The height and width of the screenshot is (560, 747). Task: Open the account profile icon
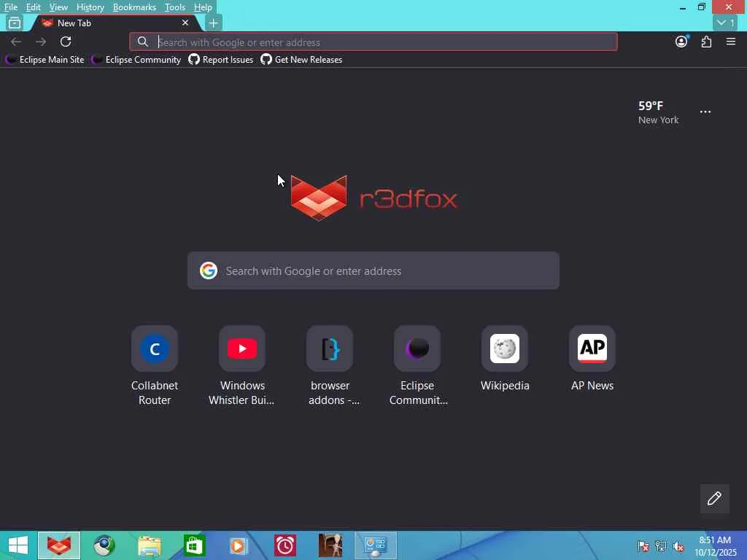tap(681, 42)
